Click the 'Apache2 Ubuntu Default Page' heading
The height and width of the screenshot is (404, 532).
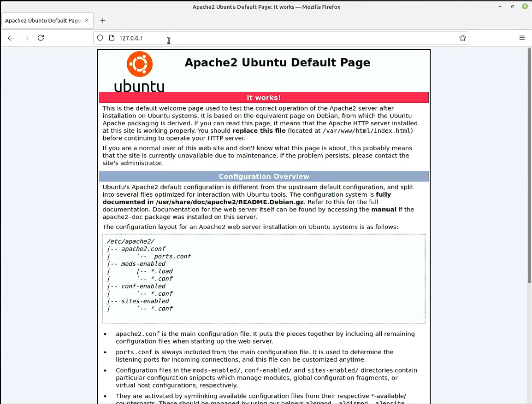point(277,63)
